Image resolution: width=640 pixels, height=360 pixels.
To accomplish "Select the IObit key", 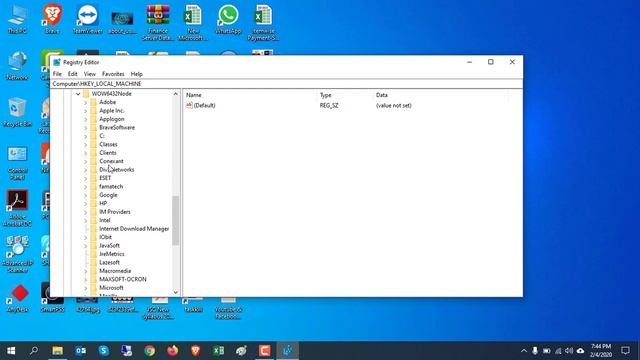I will (105, 237).
